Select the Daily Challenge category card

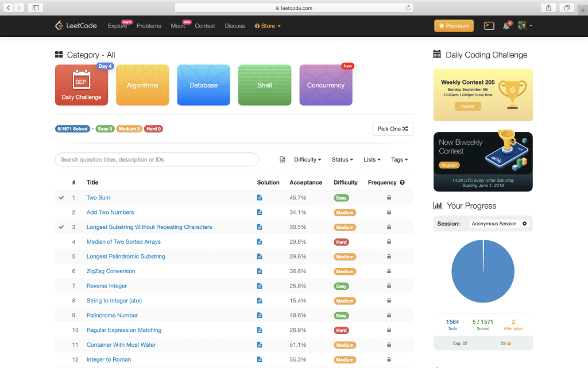pos(82,85)
